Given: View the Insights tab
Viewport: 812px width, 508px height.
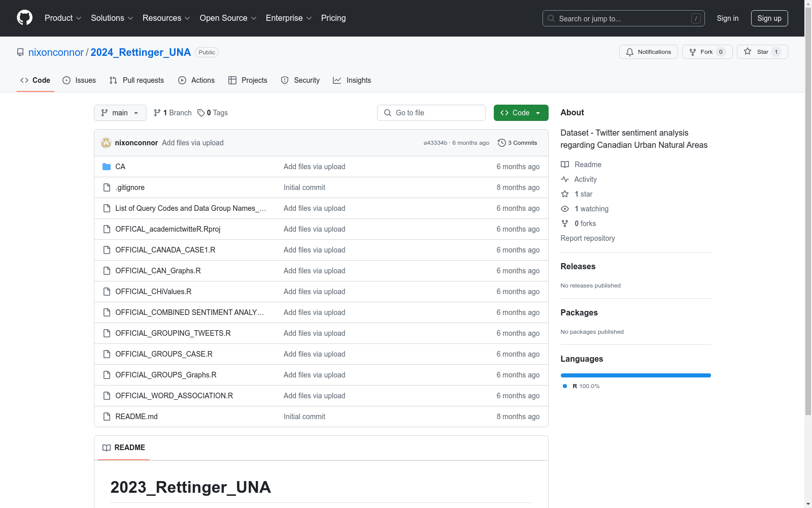Looking at the screenshot, I should pyautogui.click(x=352, y=80).
